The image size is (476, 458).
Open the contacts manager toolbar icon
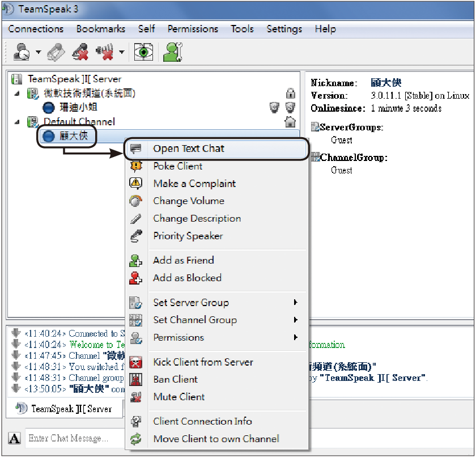173,52
